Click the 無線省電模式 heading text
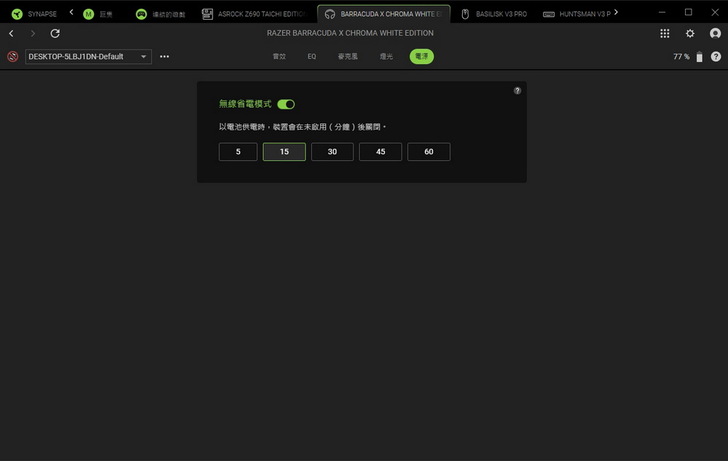Image resolution: width=728 pixels, height=461 pixels. tap(245, 104)
